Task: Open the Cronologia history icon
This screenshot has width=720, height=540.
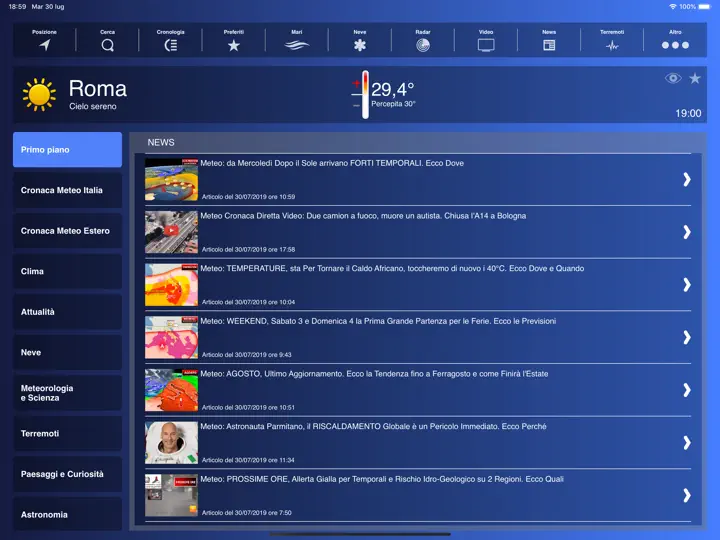Action: point(170,45)
